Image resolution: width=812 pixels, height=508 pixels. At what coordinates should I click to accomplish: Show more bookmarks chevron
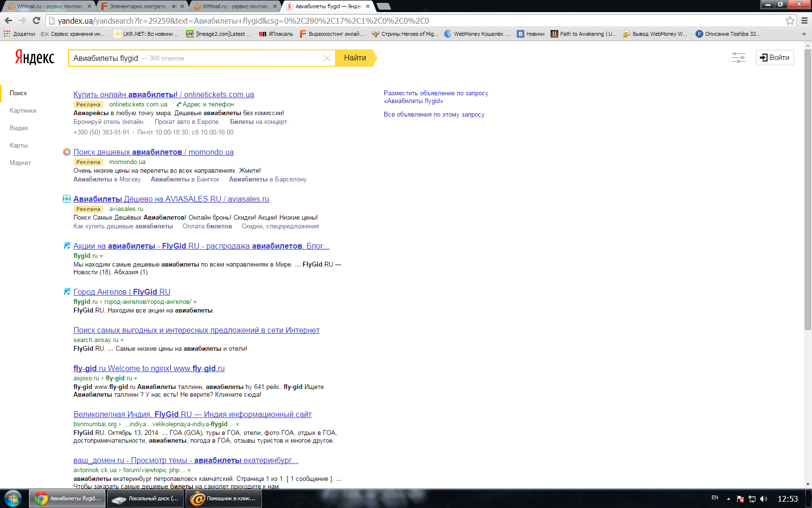click(x=804, y=34)
